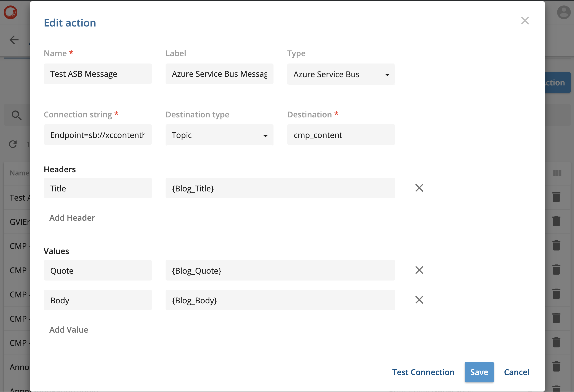Screen dimensions: 574x392
Task: Click the Name column header in background table
Action: point(19,173)
